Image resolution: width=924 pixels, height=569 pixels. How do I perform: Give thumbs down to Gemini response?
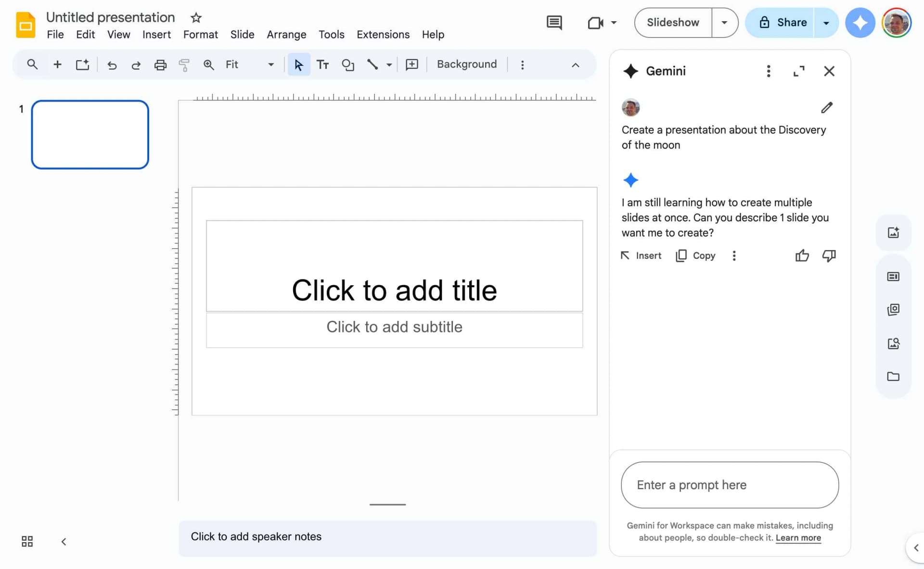(829, 255)
